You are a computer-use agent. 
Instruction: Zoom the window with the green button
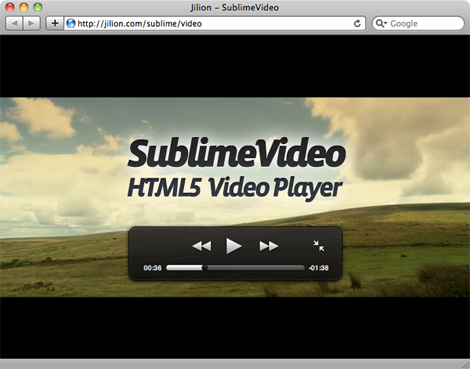tap(38, 7)
